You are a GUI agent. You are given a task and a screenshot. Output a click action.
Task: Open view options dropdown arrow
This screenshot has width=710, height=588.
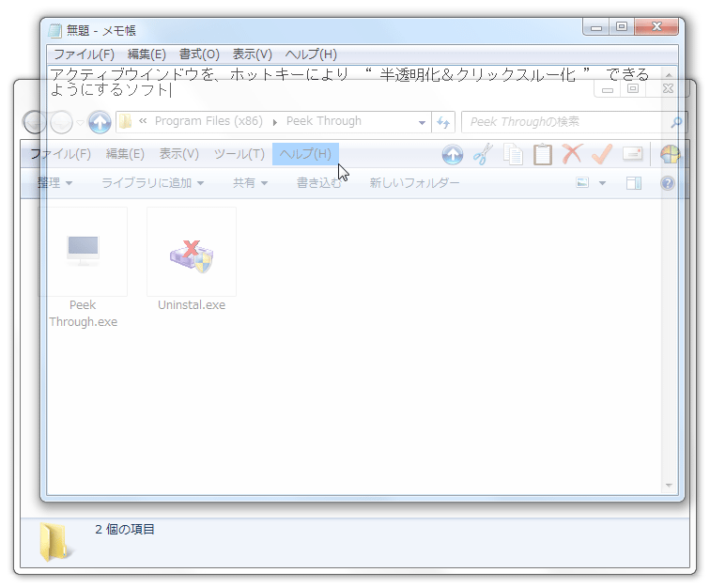click(x=602, y=183)
